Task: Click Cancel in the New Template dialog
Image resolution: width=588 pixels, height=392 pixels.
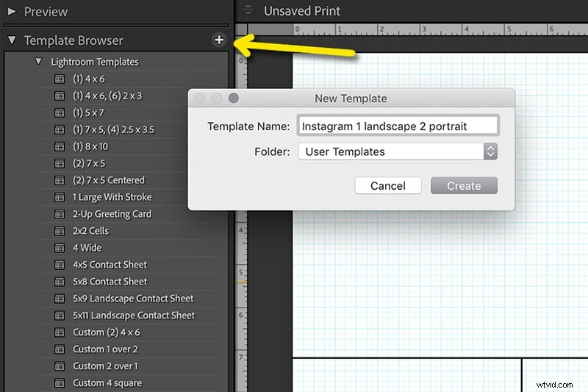Action: pyautogui.click(x=388, y=185)
